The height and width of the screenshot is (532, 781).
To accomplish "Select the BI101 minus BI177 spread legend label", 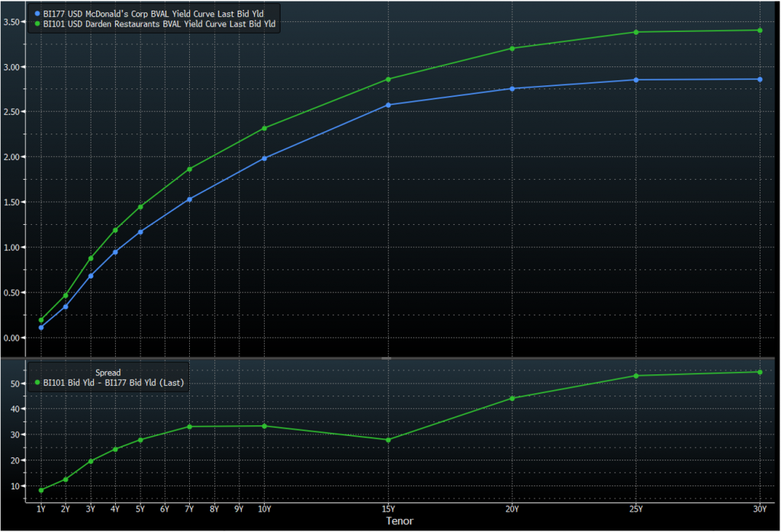I will coord(113,383).
